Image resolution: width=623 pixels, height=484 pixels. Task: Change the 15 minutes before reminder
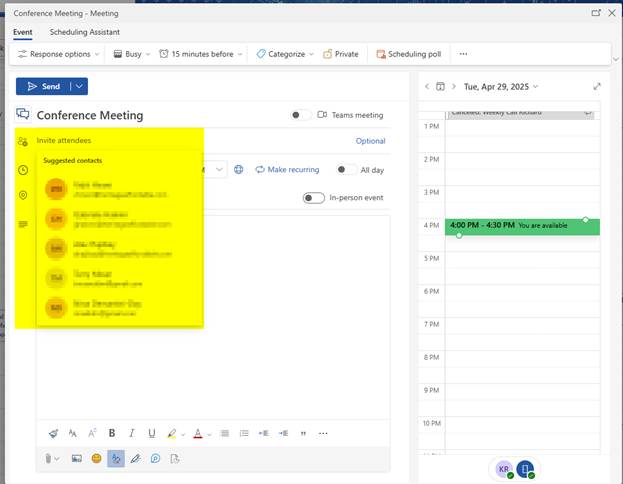[201, 54]
